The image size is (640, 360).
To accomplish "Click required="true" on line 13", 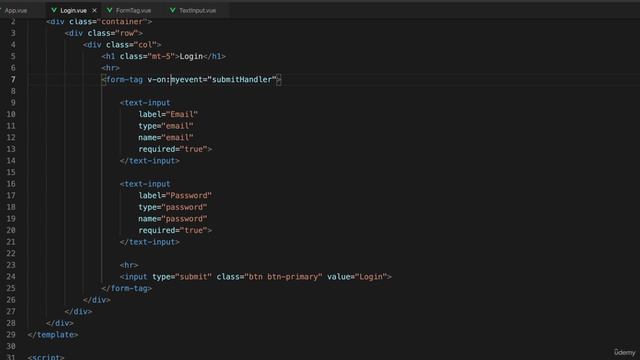I will pos(173,149).
